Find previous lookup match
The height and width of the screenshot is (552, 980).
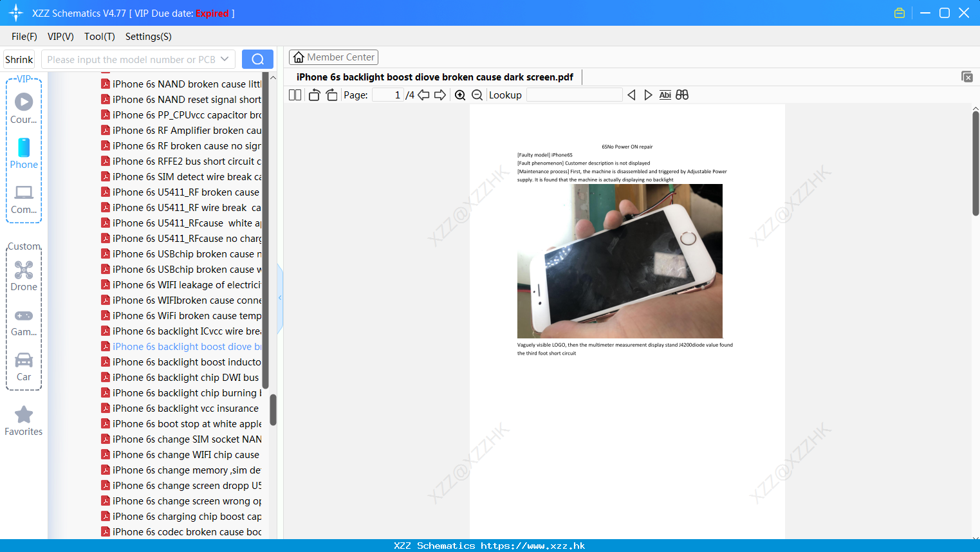(x=631, y=95)
